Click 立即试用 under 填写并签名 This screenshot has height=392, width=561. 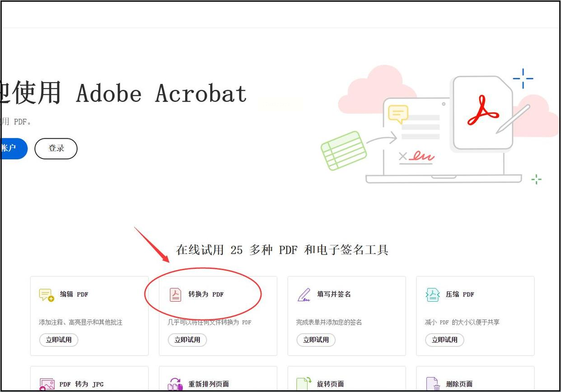click(316, 340)
